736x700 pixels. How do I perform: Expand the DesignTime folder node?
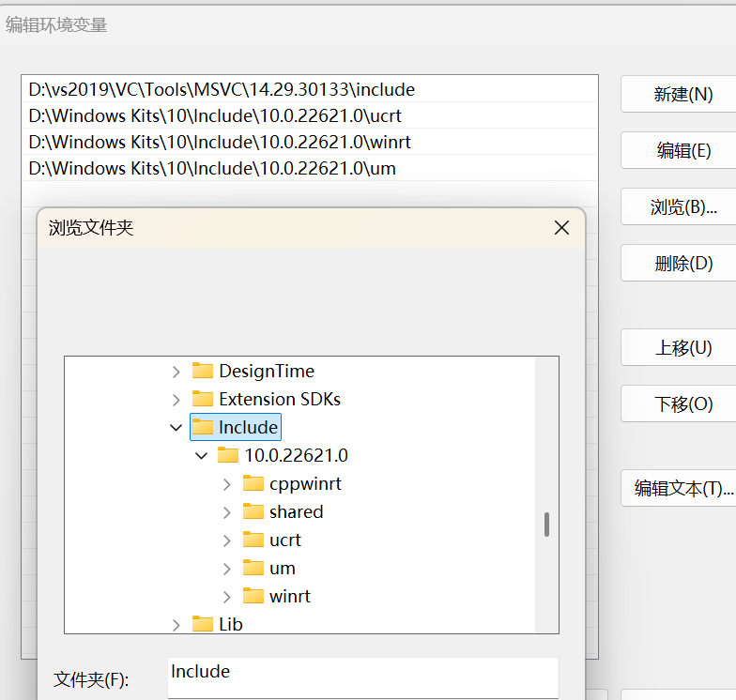[176, 372]
